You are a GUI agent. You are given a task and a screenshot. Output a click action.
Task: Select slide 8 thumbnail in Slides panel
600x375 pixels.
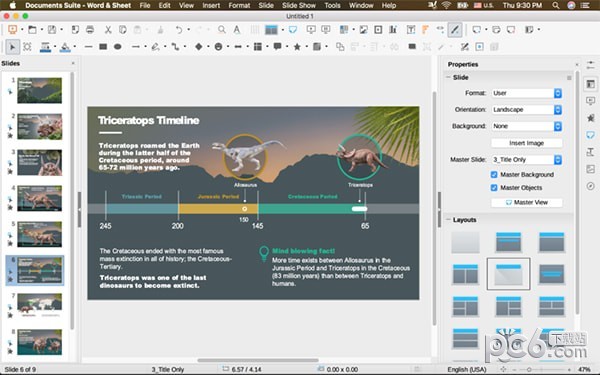[x=39, y=342]
